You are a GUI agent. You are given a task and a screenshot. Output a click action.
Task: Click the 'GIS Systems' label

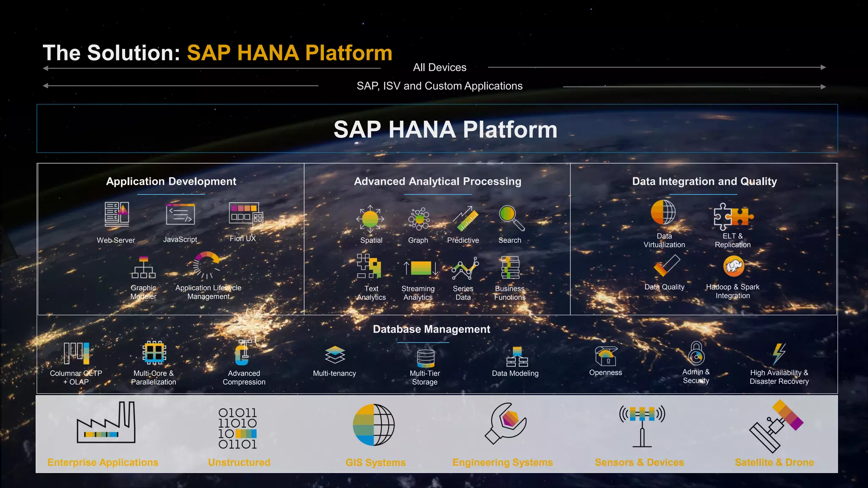376,463
